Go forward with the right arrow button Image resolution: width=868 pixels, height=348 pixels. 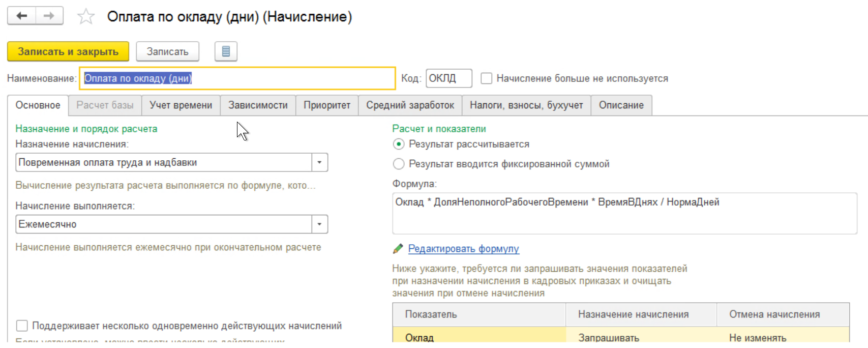[x=49, y=16]
